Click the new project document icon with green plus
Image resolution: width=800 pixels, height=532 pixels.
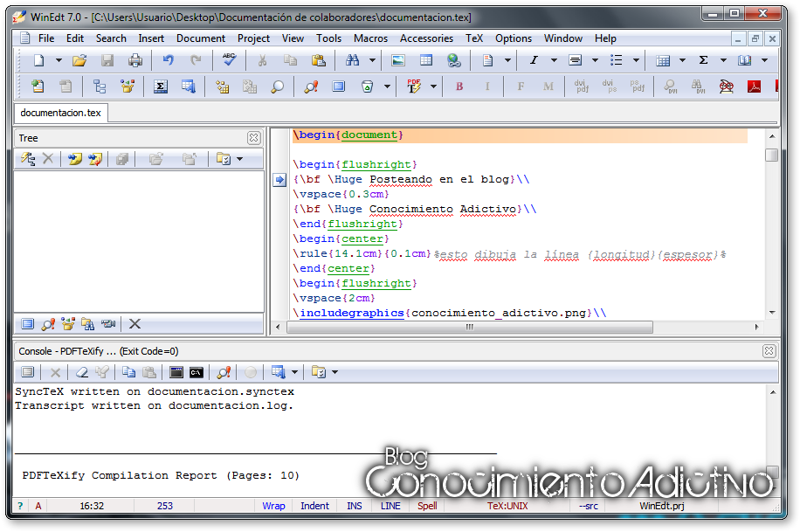tap(38, 86)
